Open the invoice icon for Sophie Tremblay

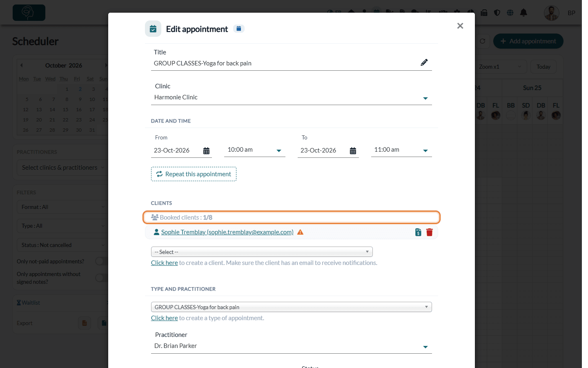pyautogui.click(x=418, y=232)
